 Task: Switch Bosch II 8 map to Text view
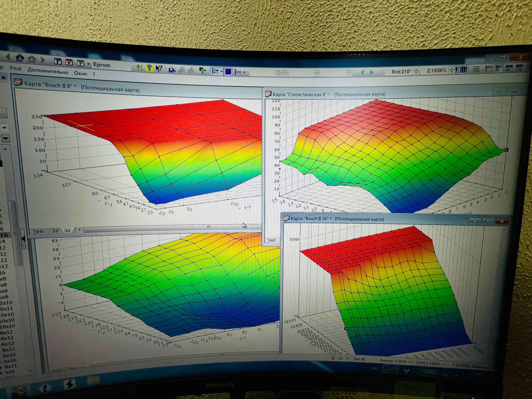pyautogui.click(x=39, y=231)
